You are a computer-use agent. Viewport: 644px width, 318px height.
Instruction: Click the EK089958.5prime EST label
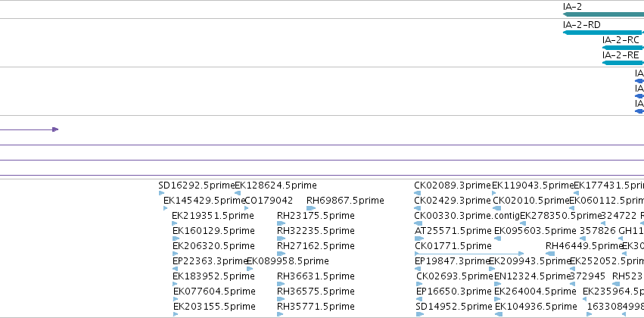(x=288, y=261)
